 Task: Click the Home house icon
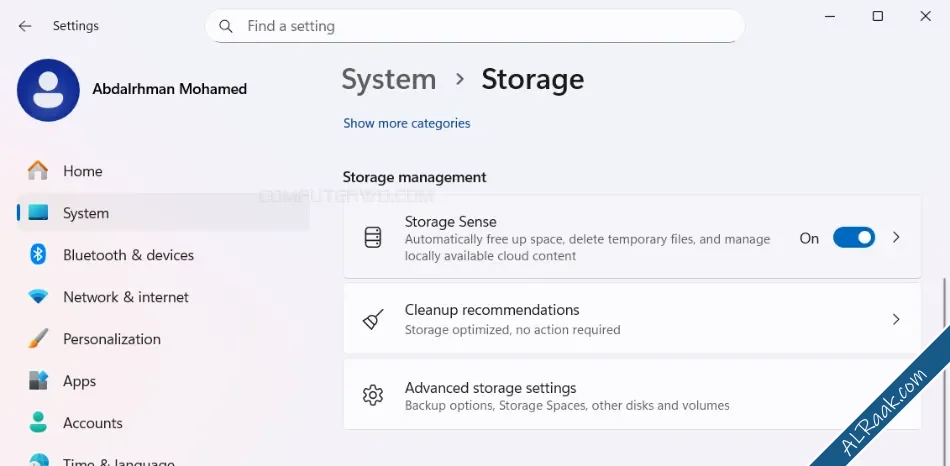coord(38,171)
